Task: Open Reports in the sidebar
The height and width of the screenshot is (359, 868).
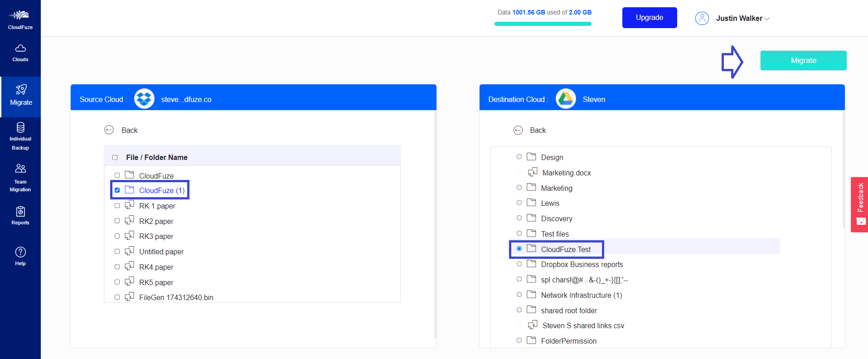Action: pyautogui.click(x=20, y=216)
